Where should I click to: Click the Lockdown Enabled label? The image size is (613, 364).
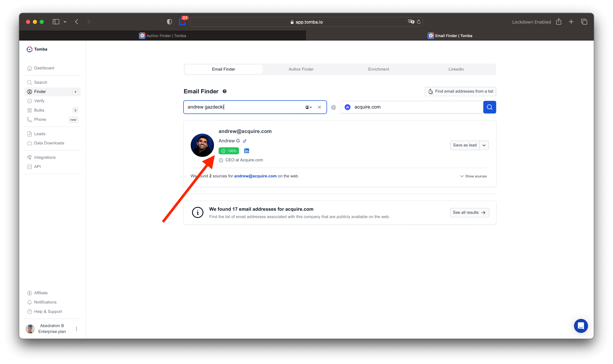click(531, 22)
